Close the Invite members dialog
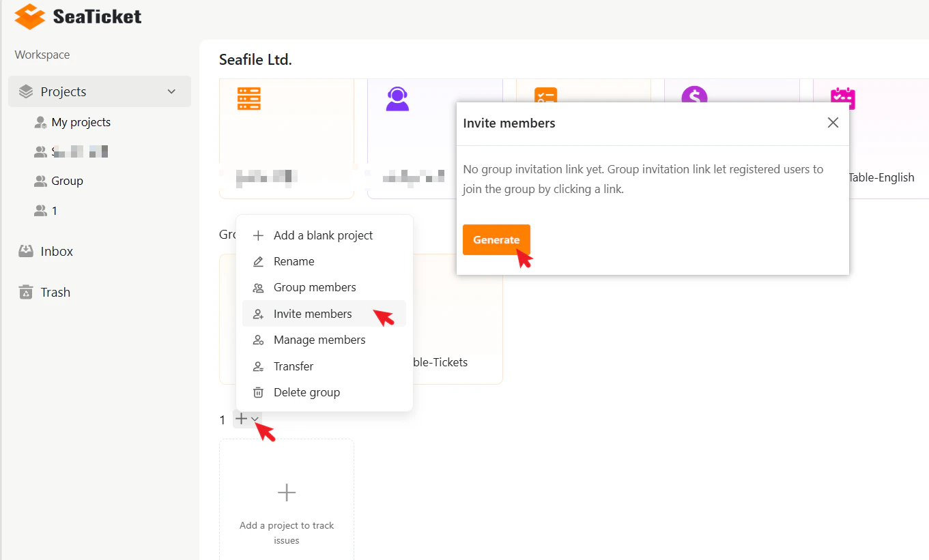Image resolution: width=929 pixels, height=560 pixels. pyautogui.click(x=833, y=123)
